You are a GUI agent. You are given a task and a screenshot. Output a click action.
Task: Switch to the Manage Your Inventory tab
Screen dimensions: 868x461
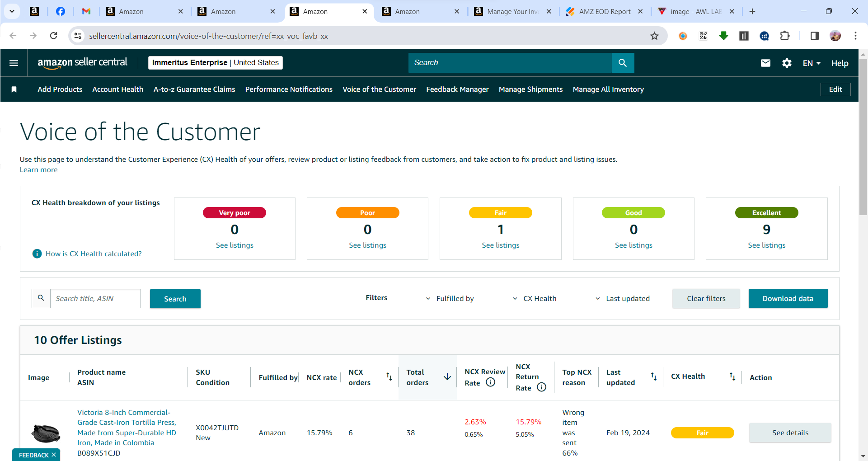click(x=512, y=12)
